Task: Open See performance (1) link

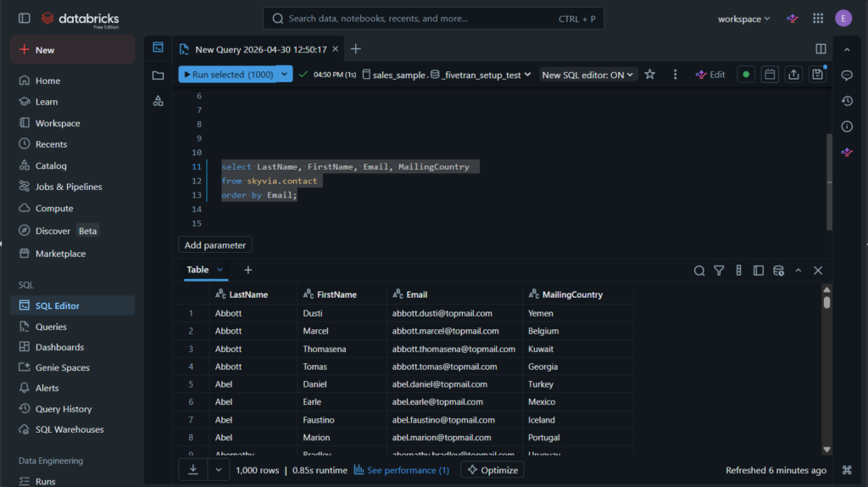Action: [402, 470]
